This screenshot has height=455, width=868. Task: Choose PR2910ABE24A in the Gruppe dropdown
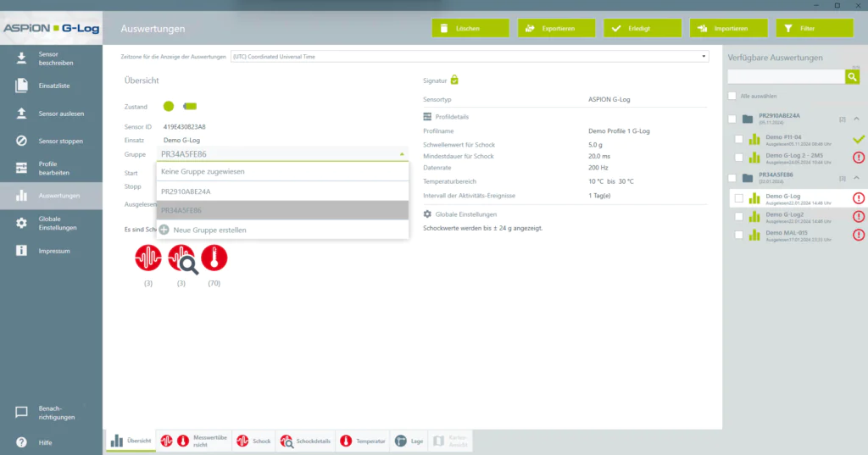(x=283, y=191)
